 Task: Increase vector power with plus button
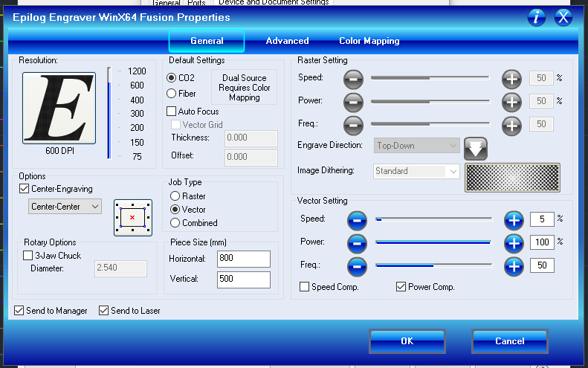point(514,243)
